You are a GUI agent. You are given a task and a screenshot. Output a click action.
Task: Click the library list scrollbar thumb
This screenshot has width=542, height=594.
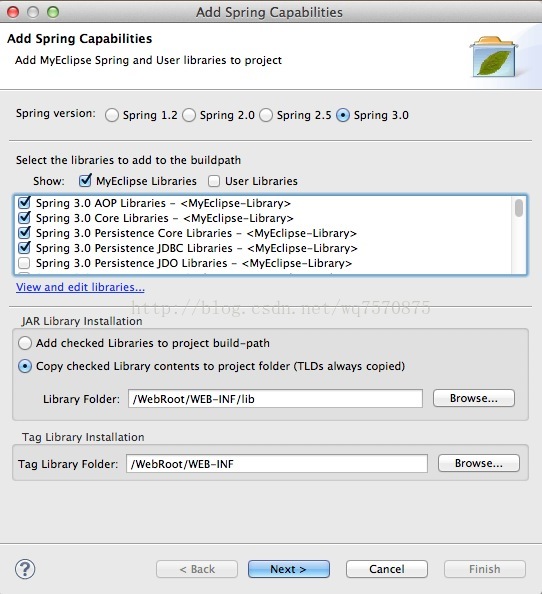click(x=519, y=208)
